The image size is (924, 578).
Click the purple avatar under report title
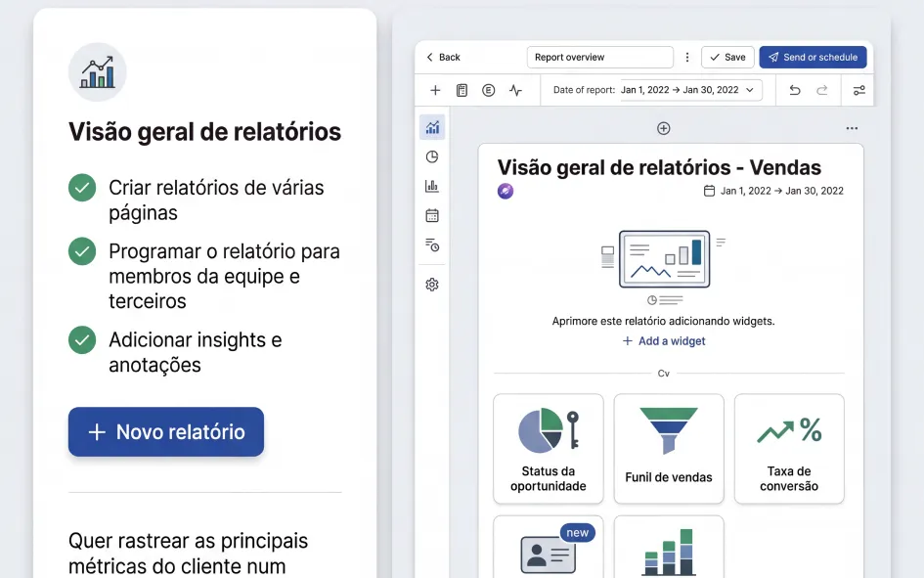pos(505,191)
